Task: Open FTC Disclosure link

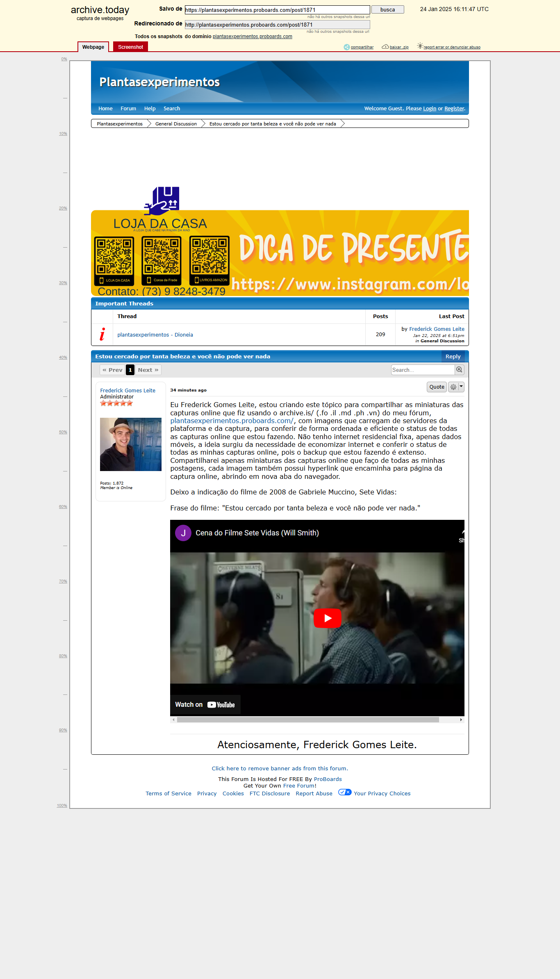Action: 270,794
